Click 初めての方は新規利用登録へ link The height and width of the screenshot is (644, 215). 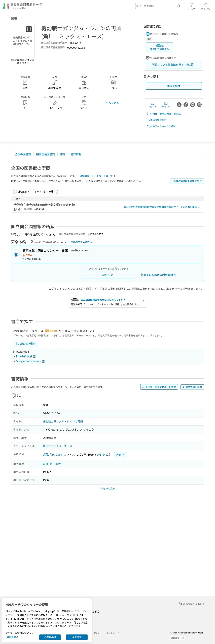coord(158,275)
